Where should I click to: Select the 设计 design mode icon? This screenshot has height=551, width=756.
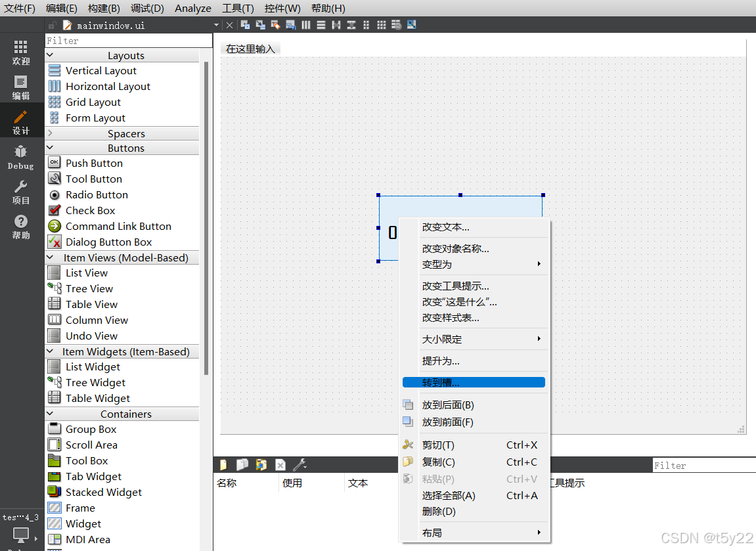coord(21,122)
